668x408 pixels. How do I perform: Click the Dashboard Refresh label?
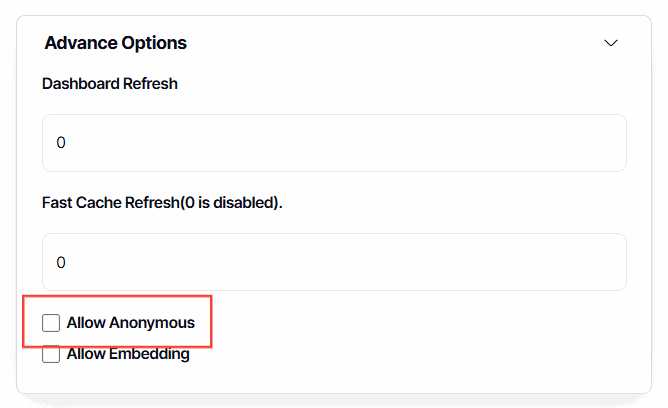pos(110,84)
